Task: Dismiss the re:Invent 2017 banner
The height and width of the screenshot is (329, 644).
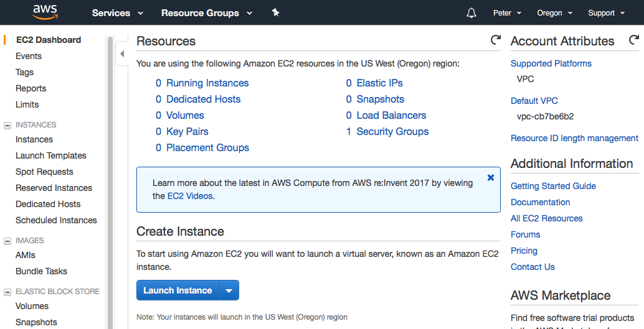Action: (491, 178)
